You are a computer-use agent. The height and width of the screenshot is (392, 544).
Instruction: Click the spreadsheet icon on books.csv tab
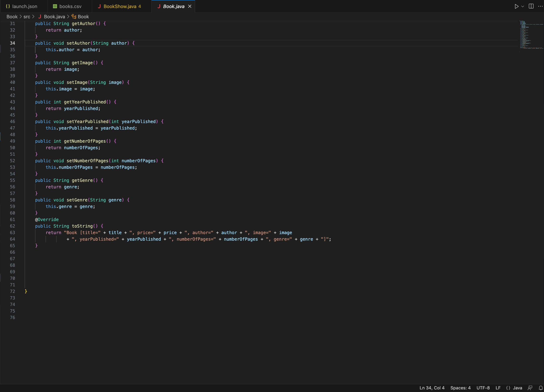point(55,6)
